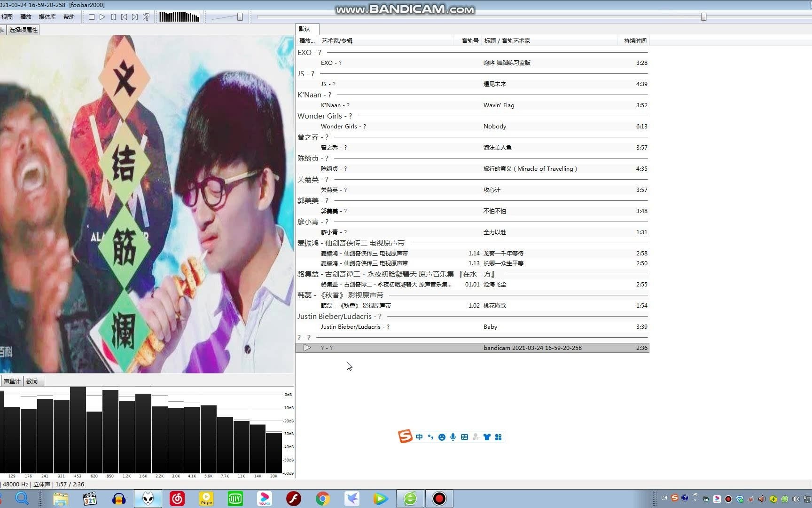Image resolution: width=812 pixels, height=508 pixels.
Task: Click the Sogou voice input microphone
Action: 453,437
